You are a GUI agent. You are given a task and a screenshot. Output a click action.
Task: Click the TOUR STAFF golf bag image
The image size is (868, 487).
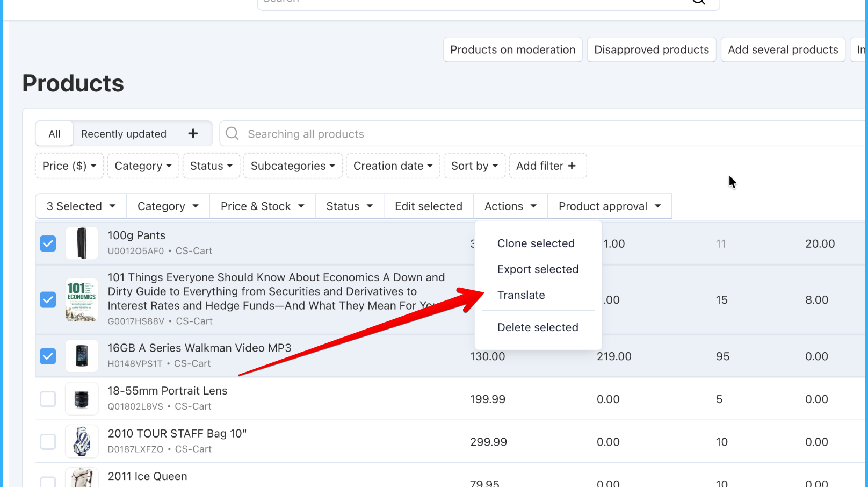(82, 441)
